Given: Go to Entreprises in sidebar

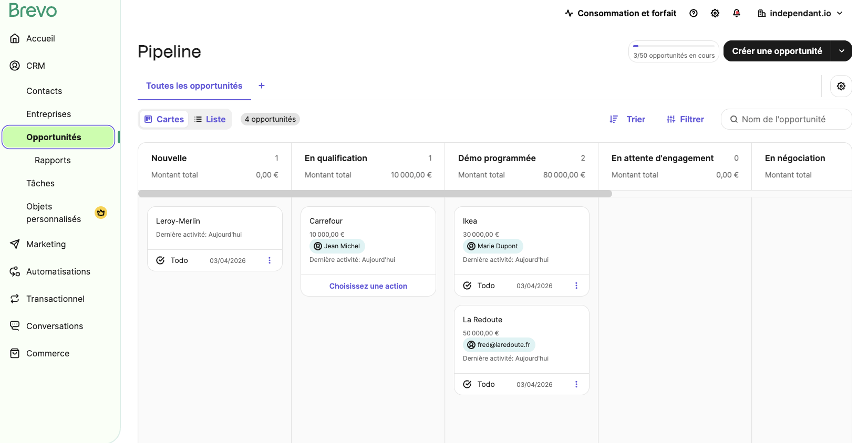Looking at the screenshot, I should pos(48,114).
